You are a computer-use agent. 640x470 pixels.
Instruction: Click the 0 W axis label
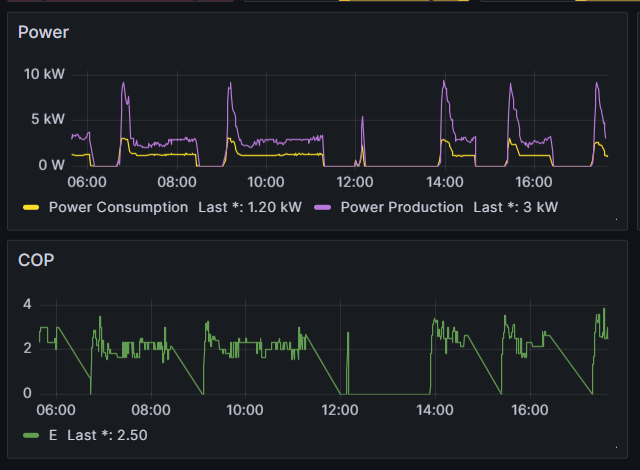(51, 165)
